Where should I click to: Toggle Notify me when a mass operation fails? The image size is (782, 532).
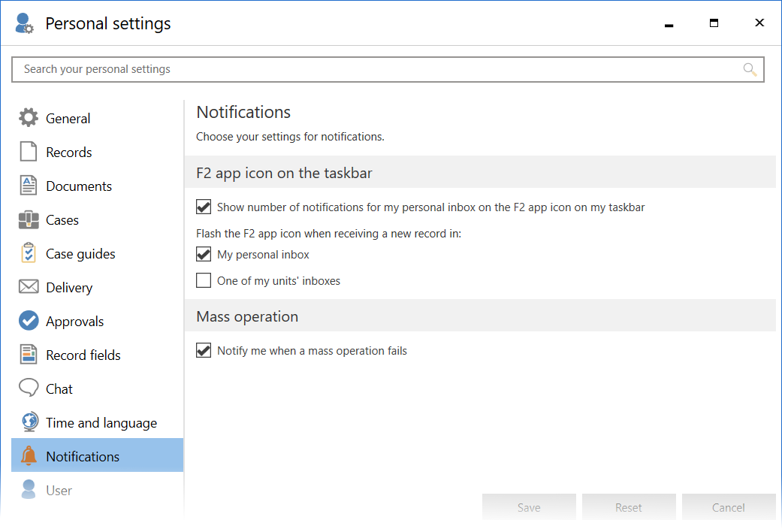point(204,350)
